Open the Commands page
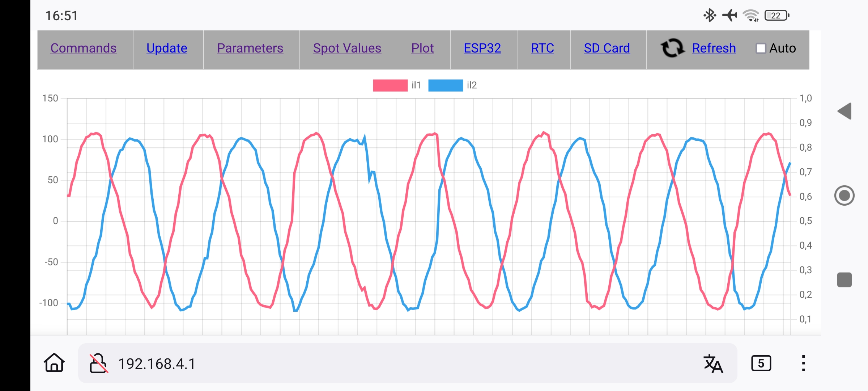The width and height of the screenshot is (868, 391). [x=84, y=48]
